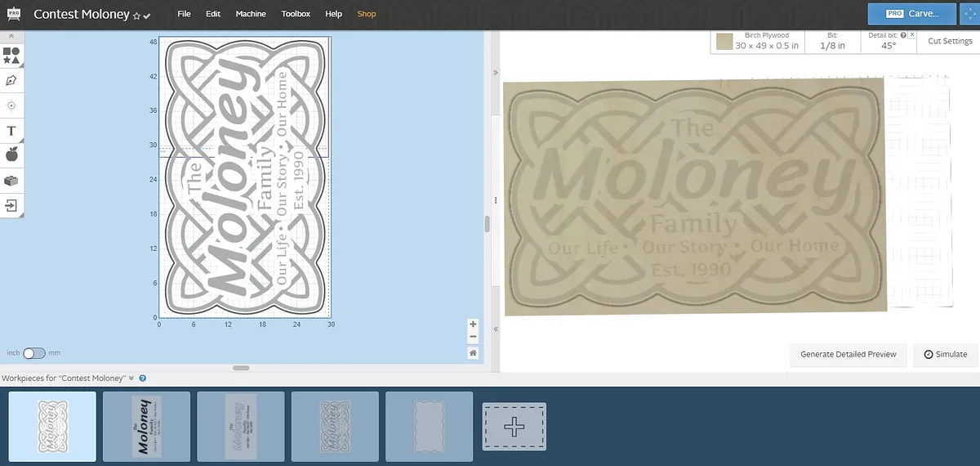The width and height of the screenshot is (980, 466).
Task: Open the Icons library apple tool
Action: pos(11,155)
